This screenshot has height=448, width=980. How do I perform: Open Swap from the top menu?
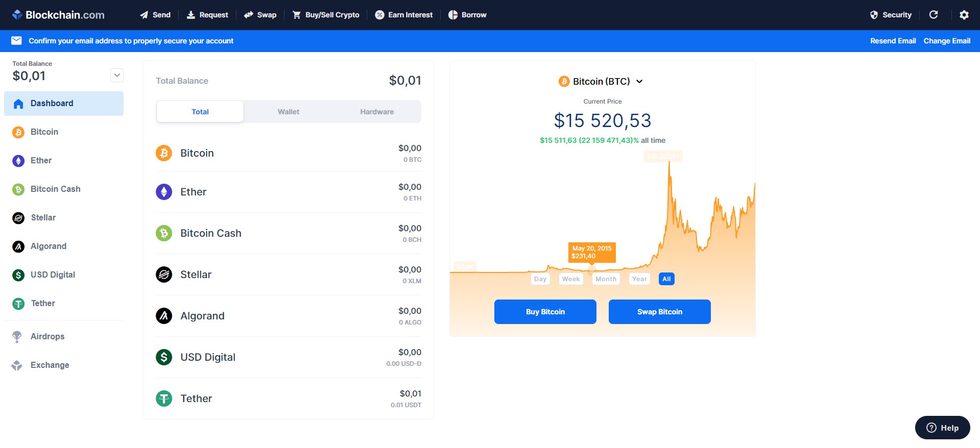[260, 15]
